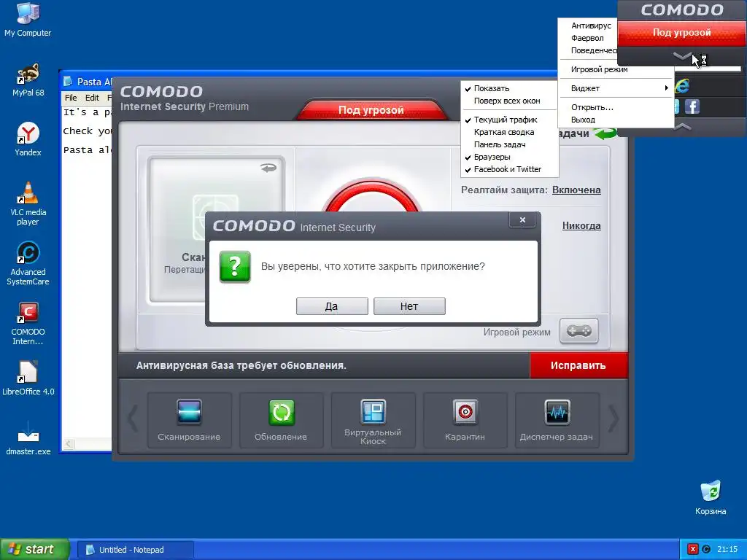The width and height of the screenshot is (747, 560).
Task: Click the taskbar clock 21:15
Action: click(x=727, y=549)
